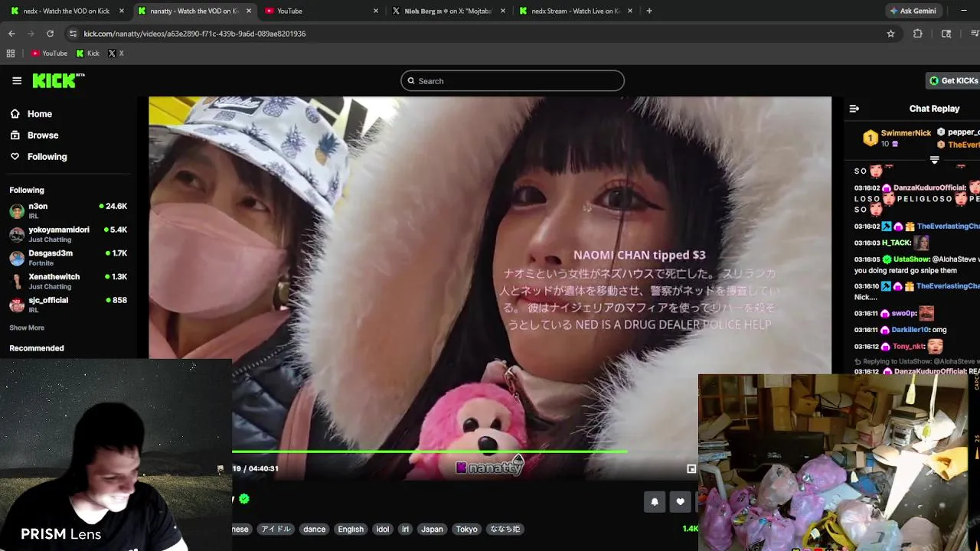The image size is (980, 551).
Task: Click UstaShow's chat message username
Action: click(x=910, y=259)
